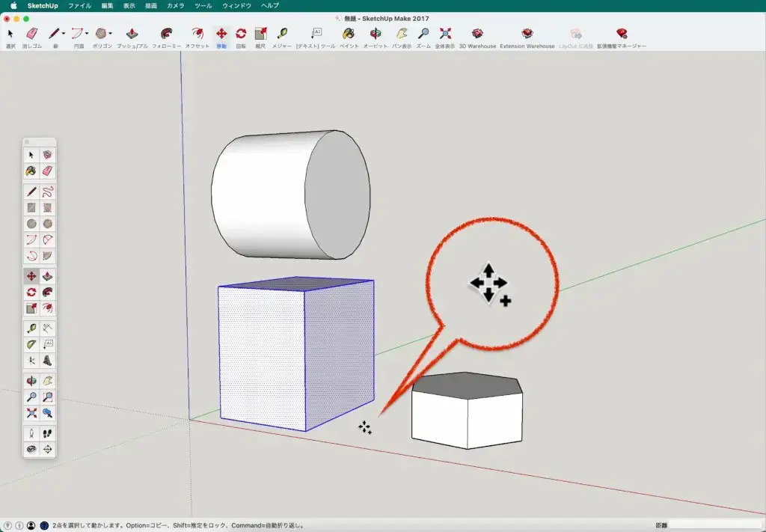Open the dropdown arrow beside 線 tool
The height and width of the screenshot is (532, 766).
tap(64, 33)
